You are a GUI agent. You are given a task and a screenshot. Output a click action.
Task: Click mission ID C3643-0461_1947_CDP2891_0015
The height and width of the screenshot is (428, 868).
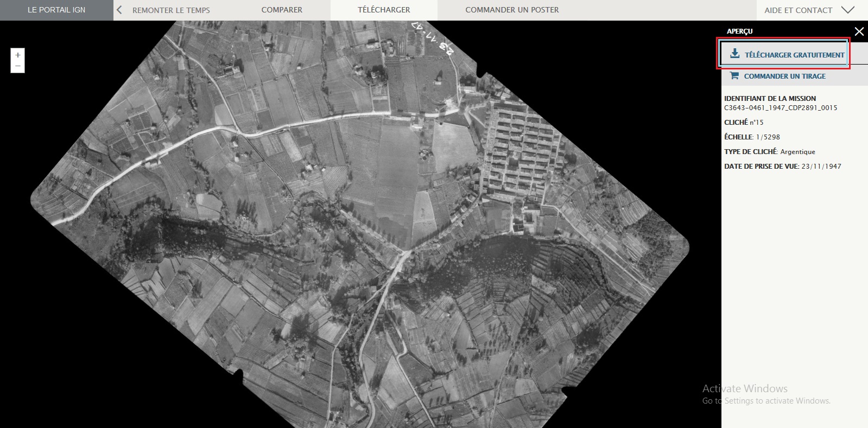[x=781, y=107]
